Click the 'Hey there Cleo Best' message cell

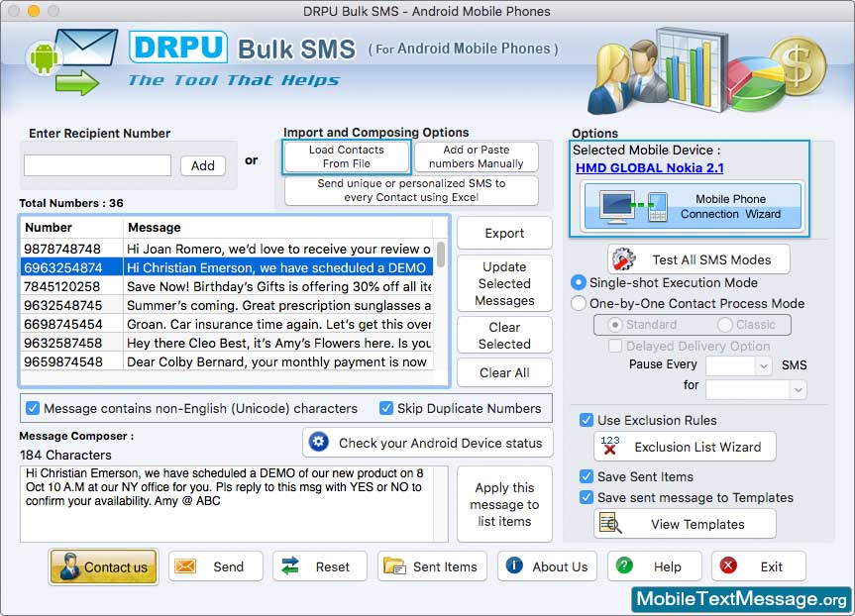point(278,343)
